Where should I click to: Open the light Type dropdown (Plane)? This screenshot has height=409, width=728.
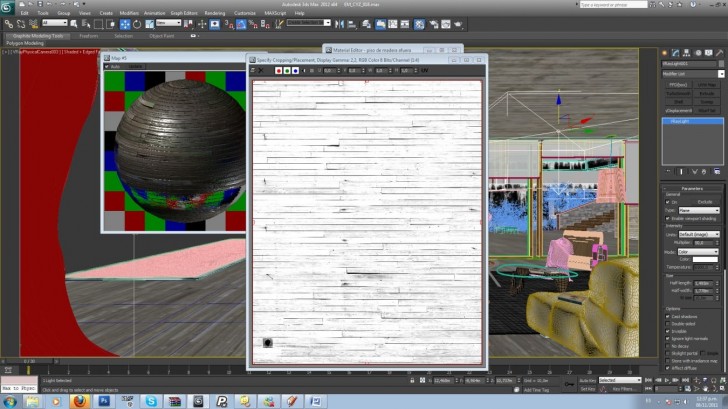tap(699, 210)
